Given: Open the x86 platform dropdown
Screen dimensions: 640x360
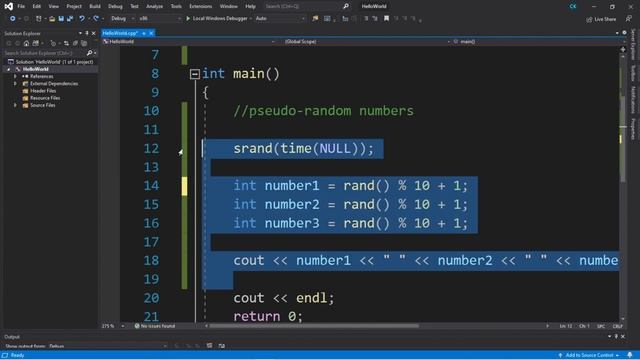Looking at the screenshot, I should (159, 19).
